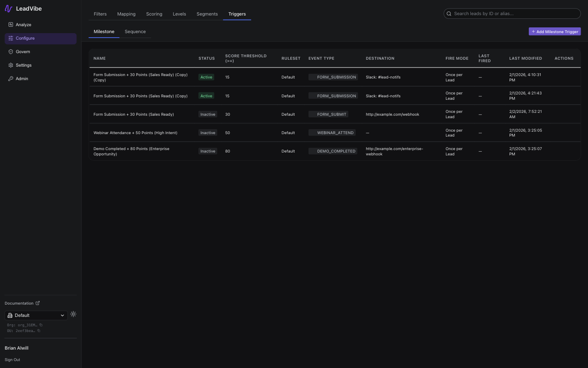Copy the Org ID using its copy icon

pyautogui.click(x=41, y=325)
